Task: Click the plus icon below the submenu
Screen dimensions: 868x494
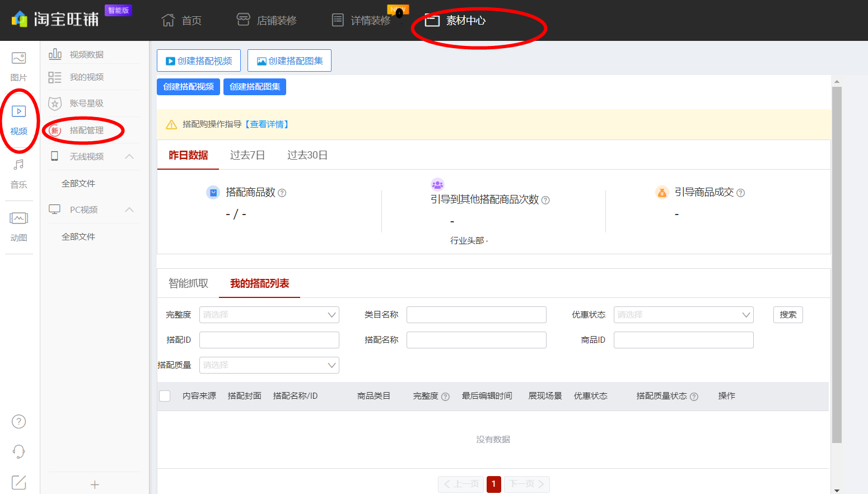Action: pyautogui.click(x=94, y=484)
